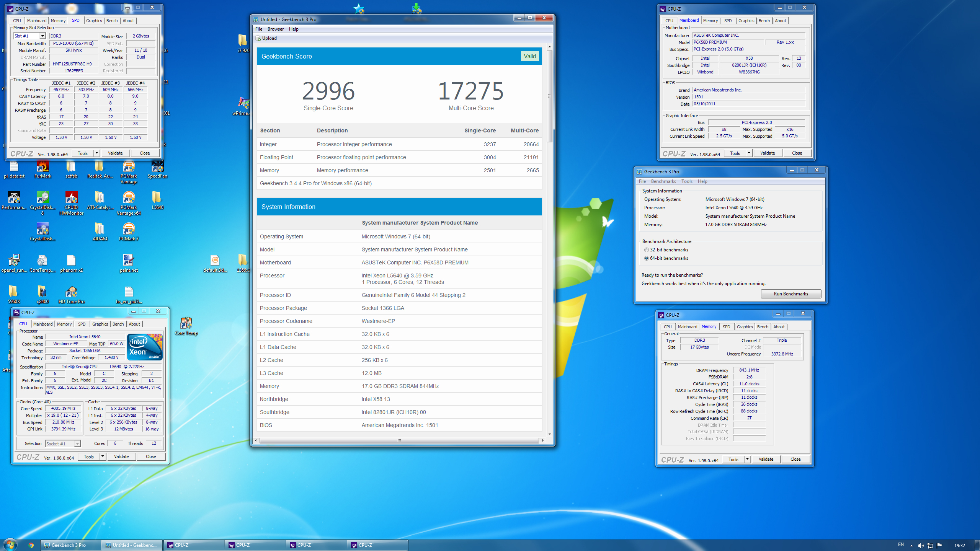980x551 pixels.
Task: Click the volume speaker tray icon
Action: click(x=921, y=545)
